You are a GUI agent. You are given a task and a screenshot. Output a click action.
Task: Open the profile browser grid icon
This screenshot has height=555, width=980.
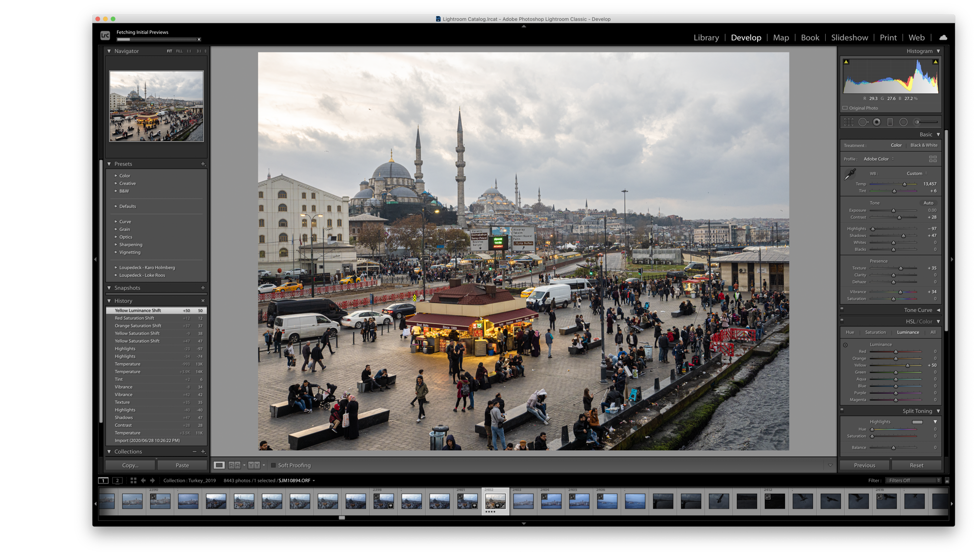pyautogui.click(x=932, y=159)
